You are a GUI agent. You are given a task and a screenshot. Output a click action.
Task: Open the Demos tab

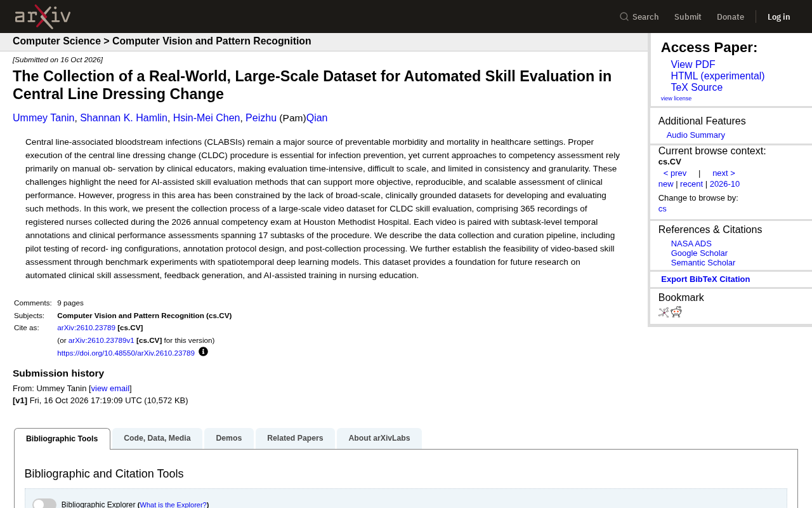click(x=229, y=438)
